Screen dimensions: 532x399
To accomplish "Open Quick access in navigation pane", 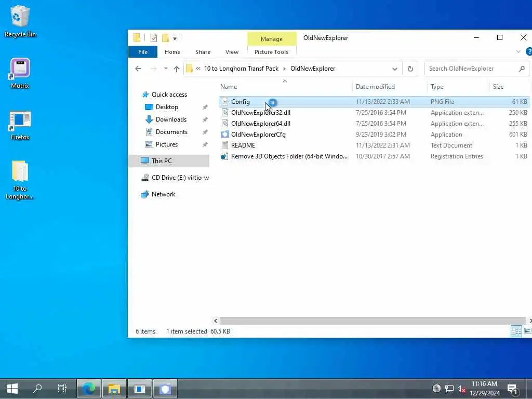I will point(169,95).
